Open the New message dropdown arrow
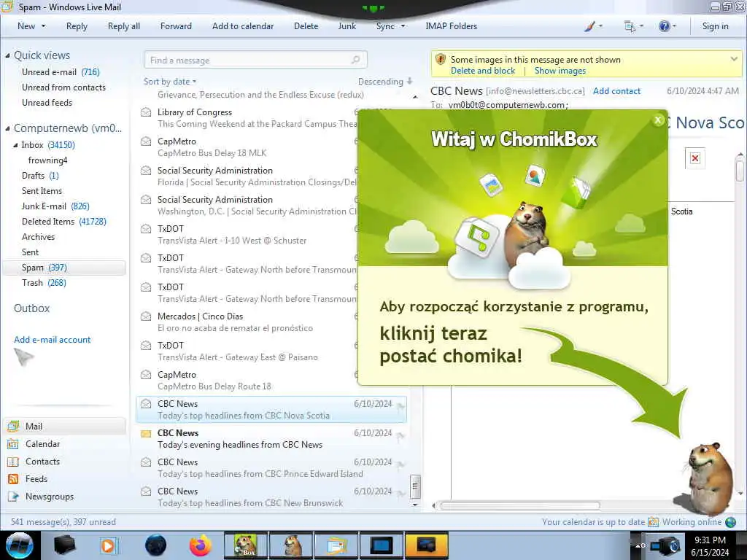The image size is (747, 560). (43, 26)
